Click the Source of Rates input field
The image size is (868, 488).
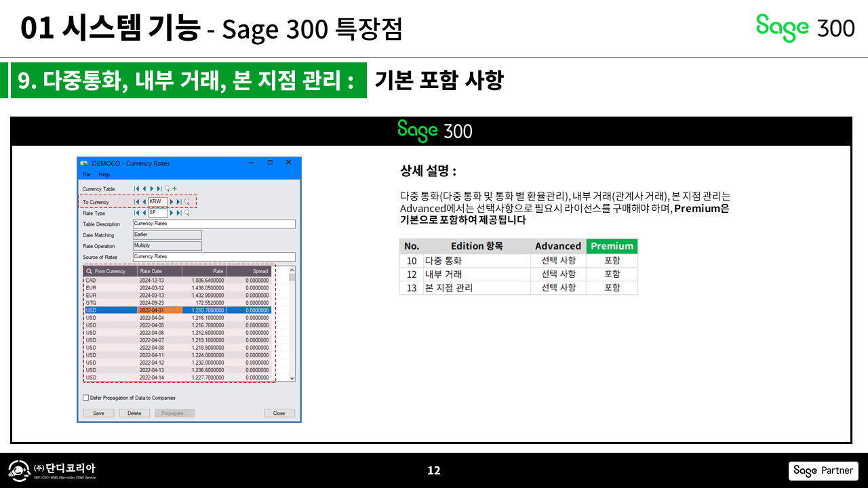214,257
